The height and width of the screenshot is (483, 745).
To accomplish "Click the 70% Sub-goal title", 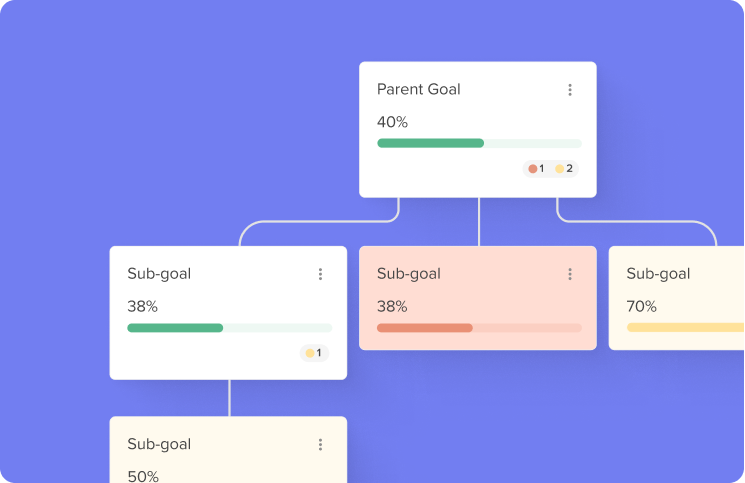I will click(x=658, y=274).
